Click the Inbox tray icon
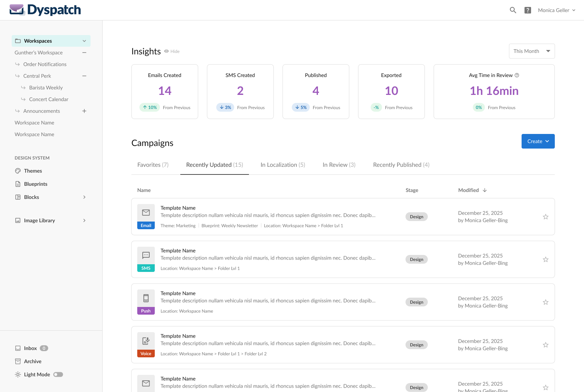Viewport: 584px width, 392px height. pyautogui.click(x=18, y=348)
